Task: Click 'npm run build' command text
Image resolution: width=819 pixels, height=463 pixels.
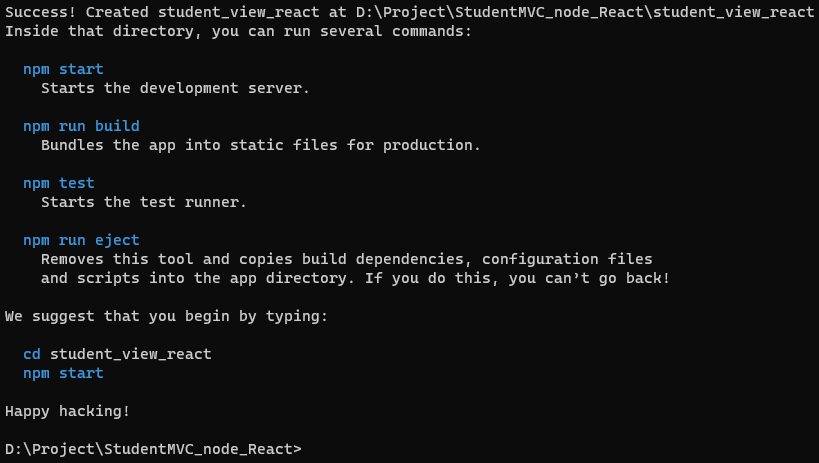Action: 81,126
